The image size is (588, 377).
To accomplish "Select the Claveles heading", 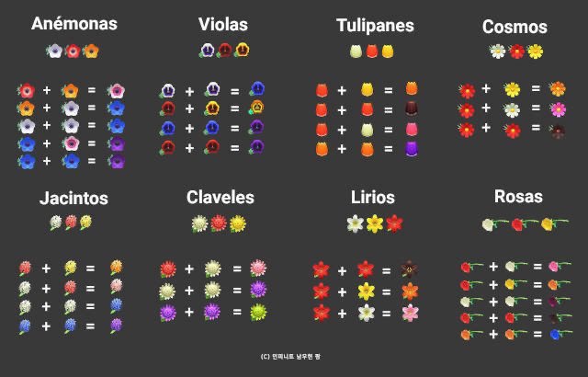I will (x=220, y=198).
